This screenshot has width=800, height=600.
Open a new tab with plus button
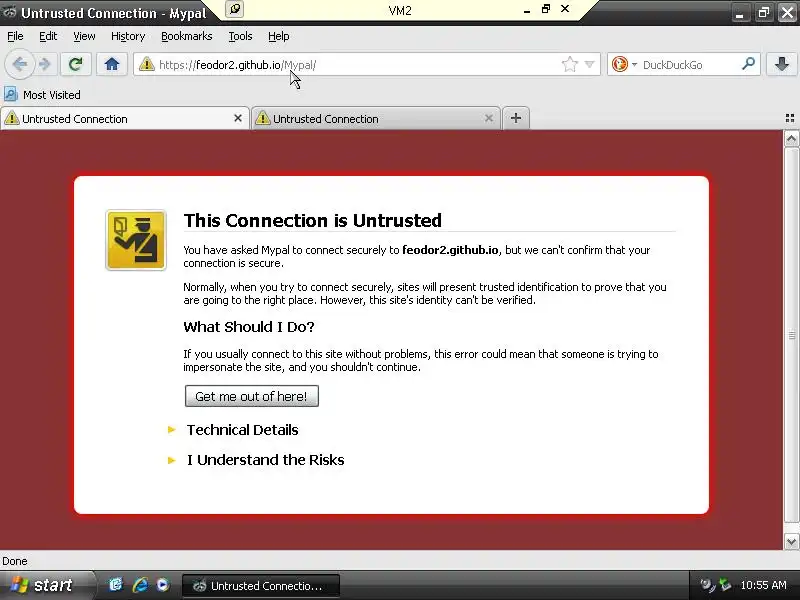[516, 118]
